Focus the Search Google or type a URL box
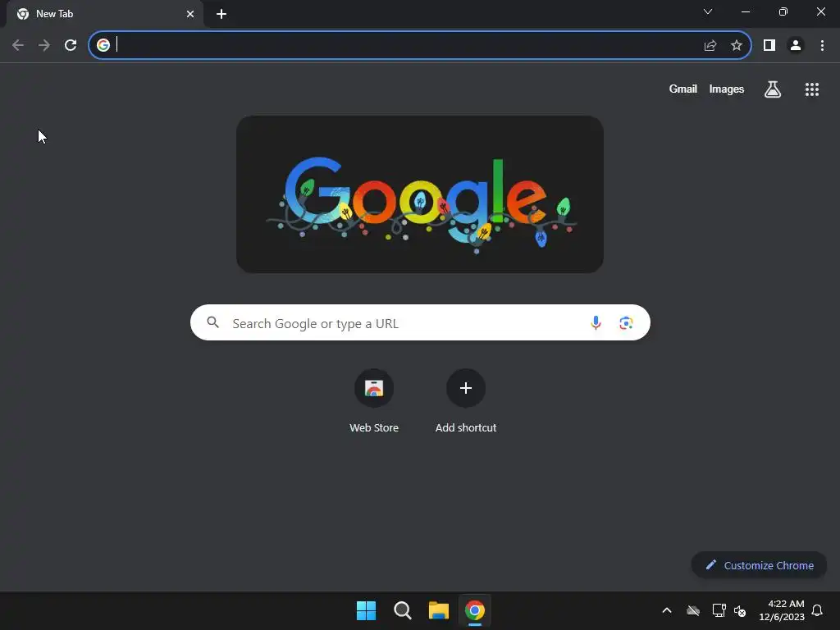The width and height of the screenshot is (840, 630). pos(420,322)
